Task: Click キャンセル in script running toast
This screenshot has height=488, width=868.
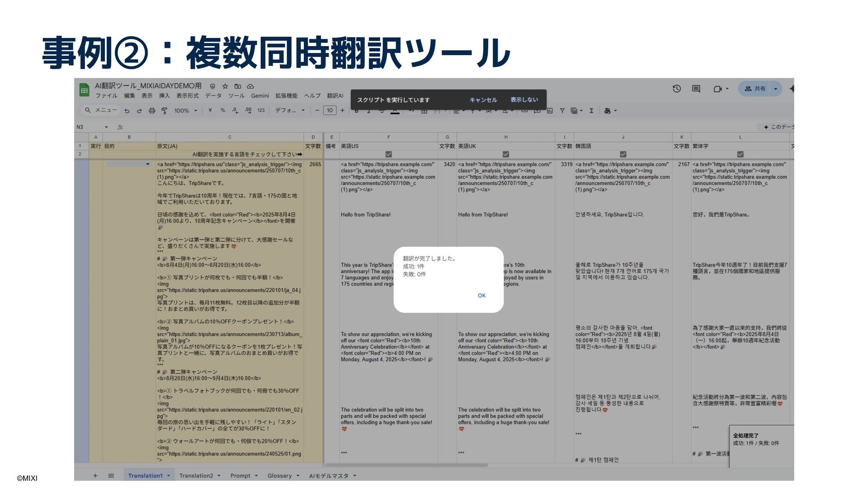Action: tap(483, 100)
